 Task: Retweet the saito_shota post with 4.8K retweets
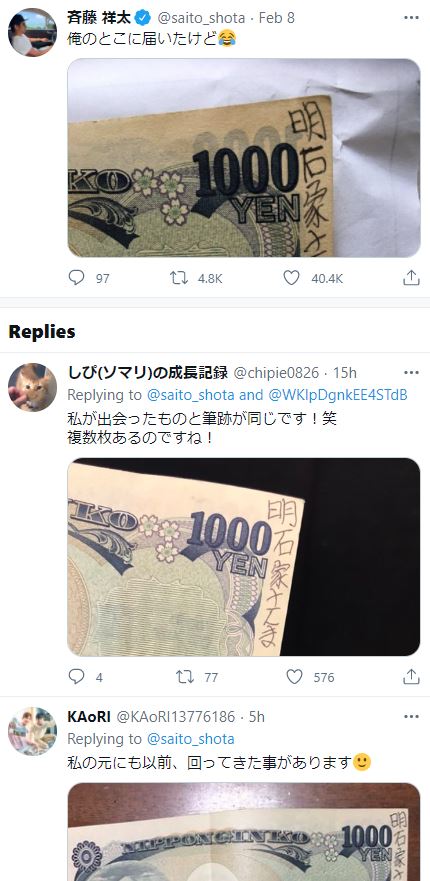click(179, 278)
